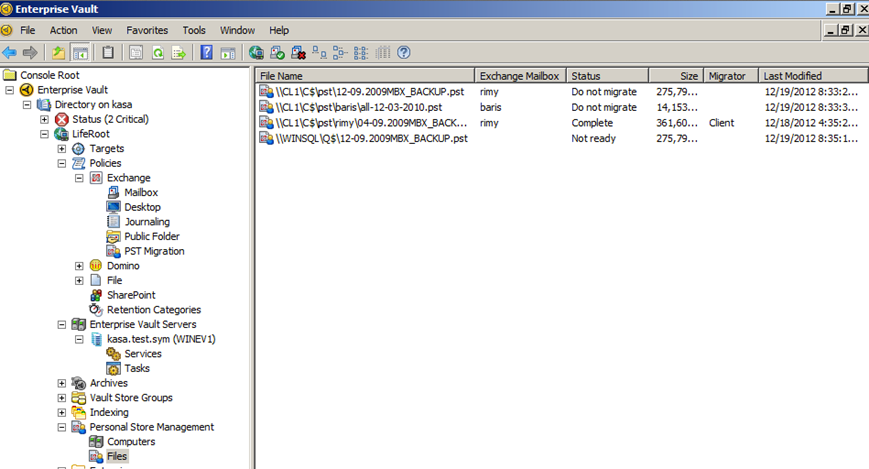Expand the Vault Store Groups node
This screenshot has height=469, width=869.
point(62,397)
